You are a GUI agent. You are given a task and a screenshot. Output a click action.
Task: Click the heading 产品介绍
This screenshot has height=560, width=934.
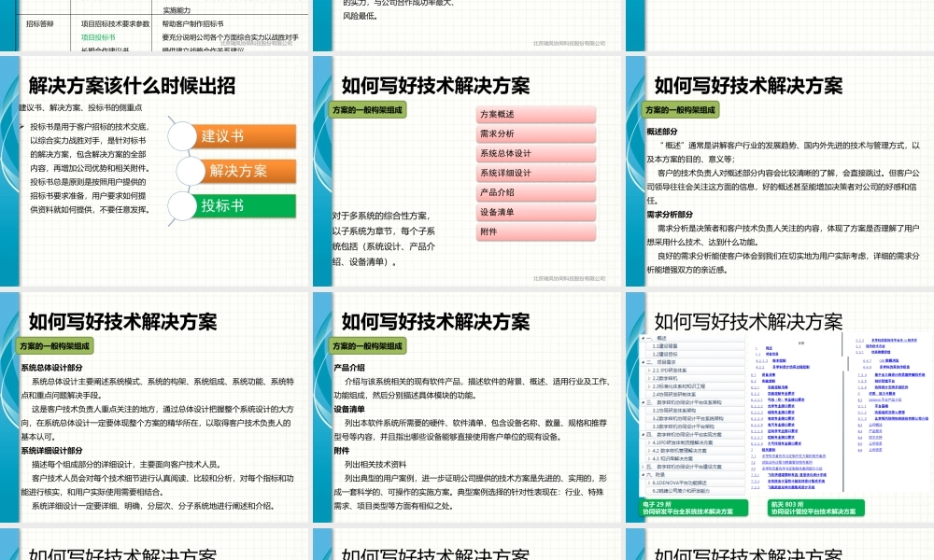coord(349,368)
